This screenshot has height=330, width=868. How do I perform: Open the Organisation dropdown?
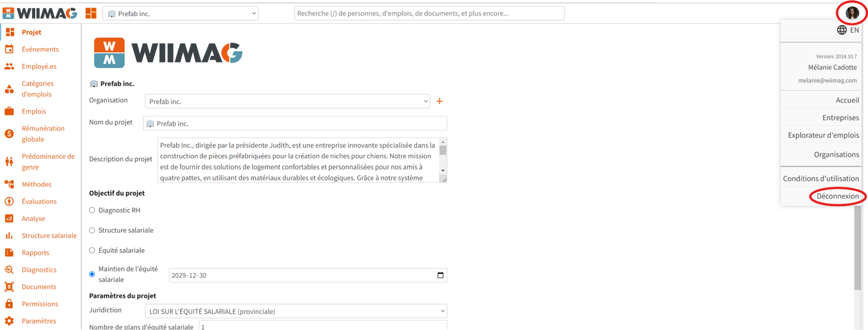coord(287,101)
